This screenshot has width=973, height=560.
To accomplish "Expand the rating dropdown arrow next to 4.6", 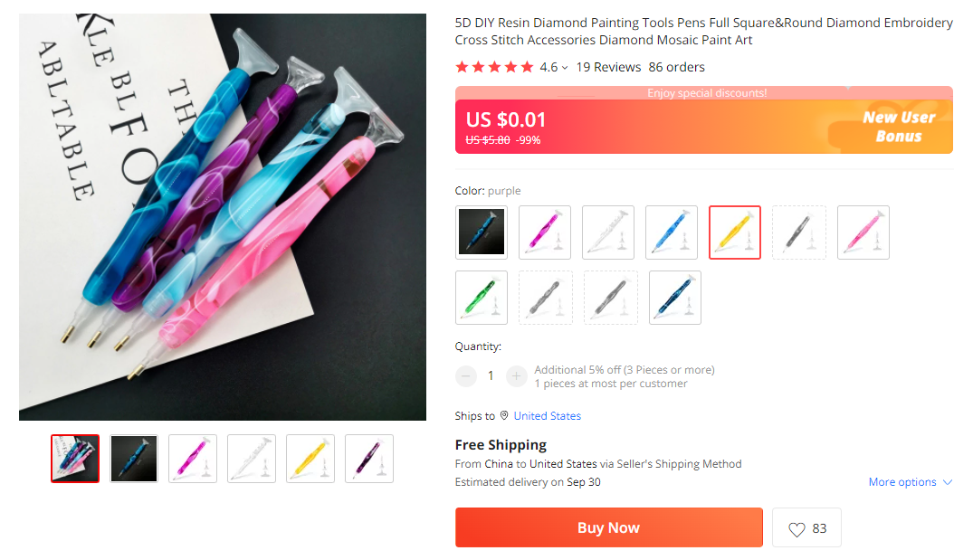I will [565, 68].
